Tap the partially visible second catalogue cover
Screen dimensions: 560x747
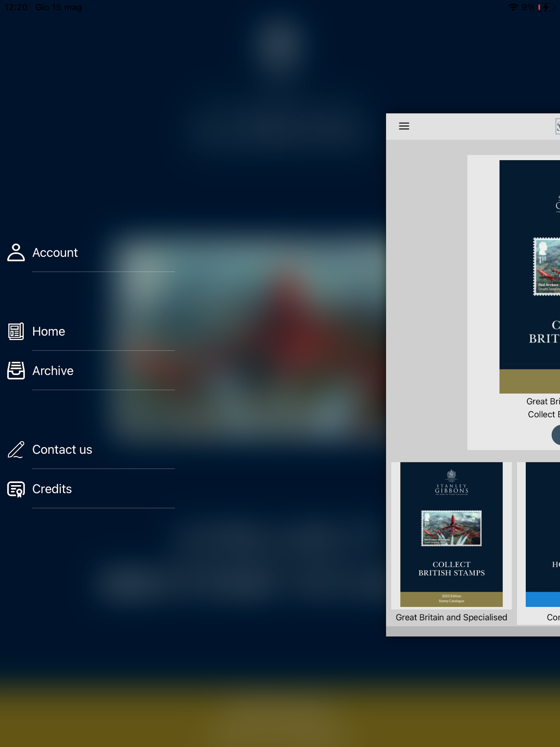(543, 534)
